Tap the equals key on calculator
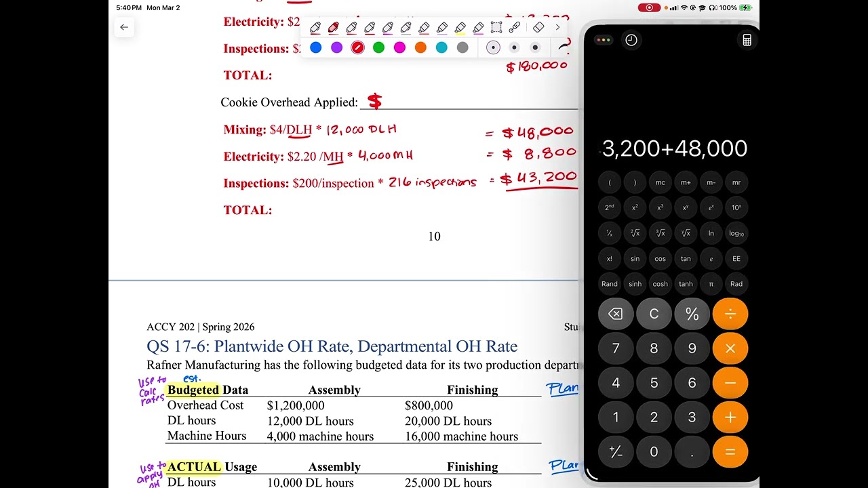Screen dimensions: 868x488 [x=730, y=452]
